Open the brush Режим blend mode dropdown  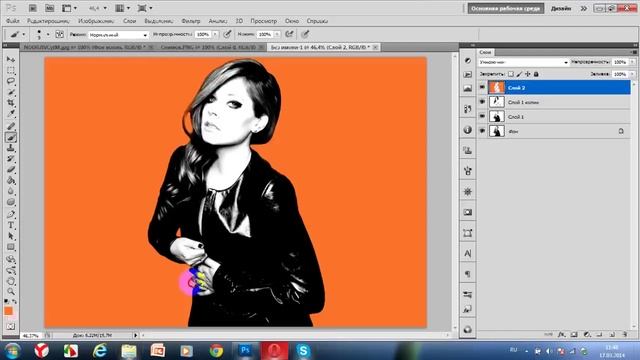click(118, 35)
